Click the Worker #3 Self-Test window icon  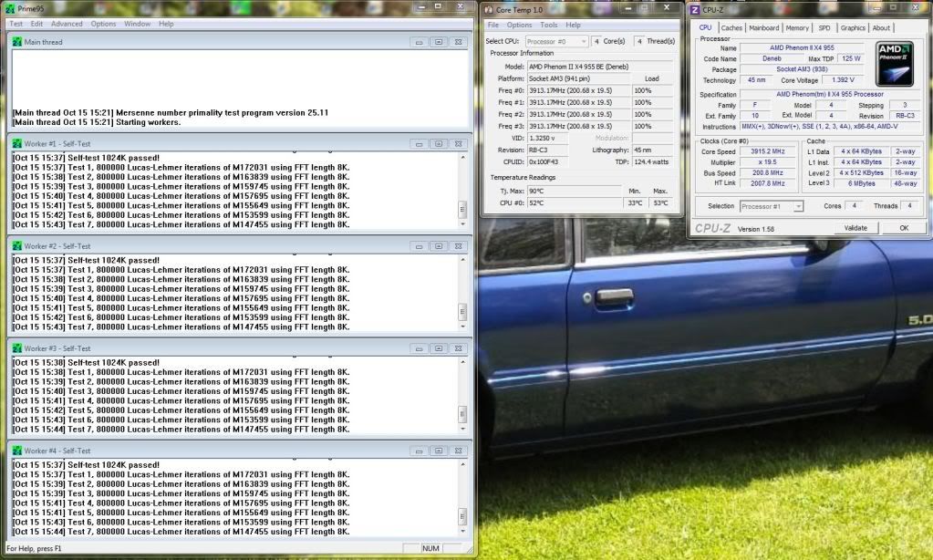coord(16,348)
